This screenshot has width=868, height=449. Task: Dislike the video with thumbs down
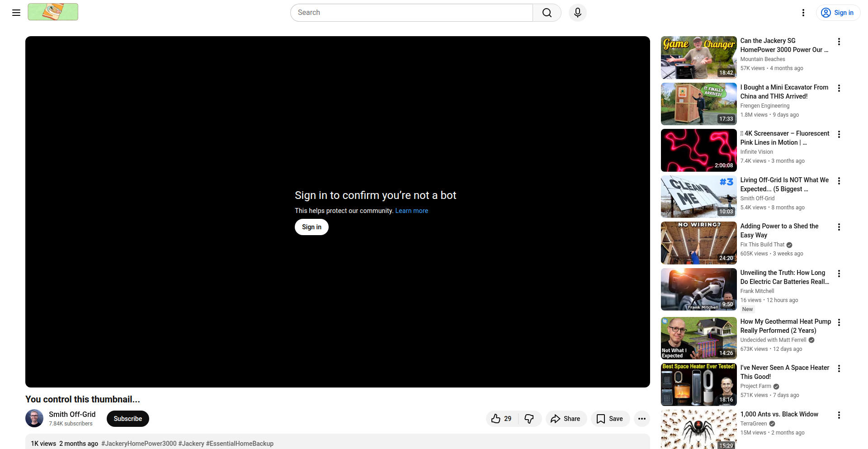click(x=529, y=419)
